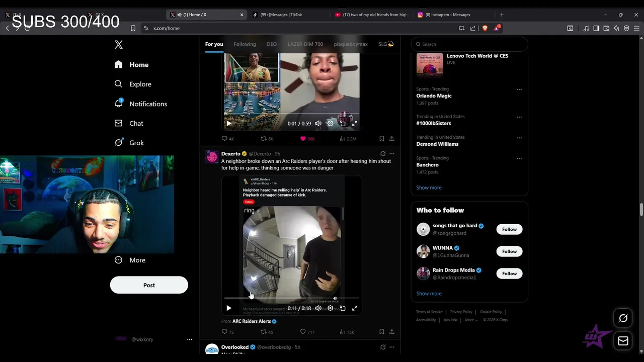Unlike the post with 36K likes
The image size is (644, 362).
[x=307, y=139]
